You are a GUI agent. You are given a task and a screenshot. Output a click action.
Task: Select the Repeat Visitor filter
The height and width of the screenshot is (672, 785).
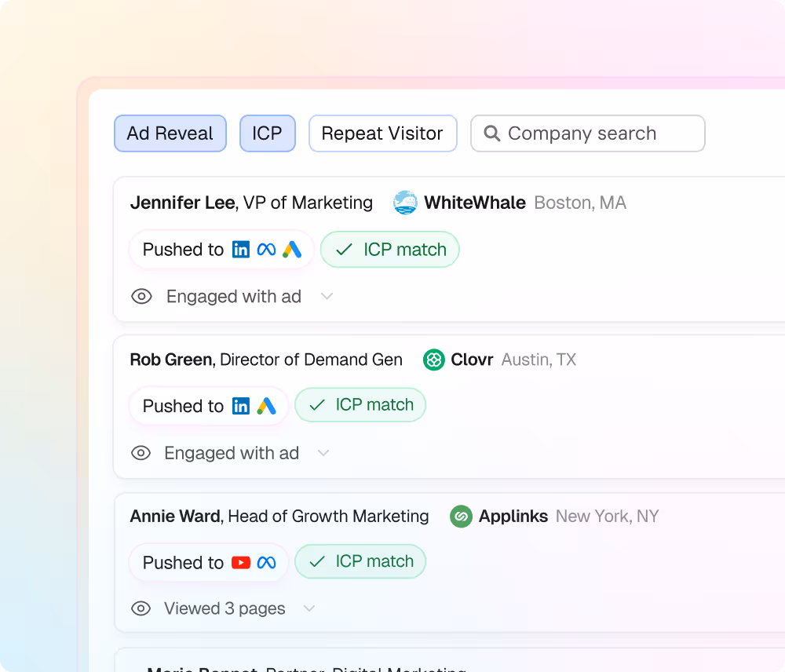coord(382,133)
